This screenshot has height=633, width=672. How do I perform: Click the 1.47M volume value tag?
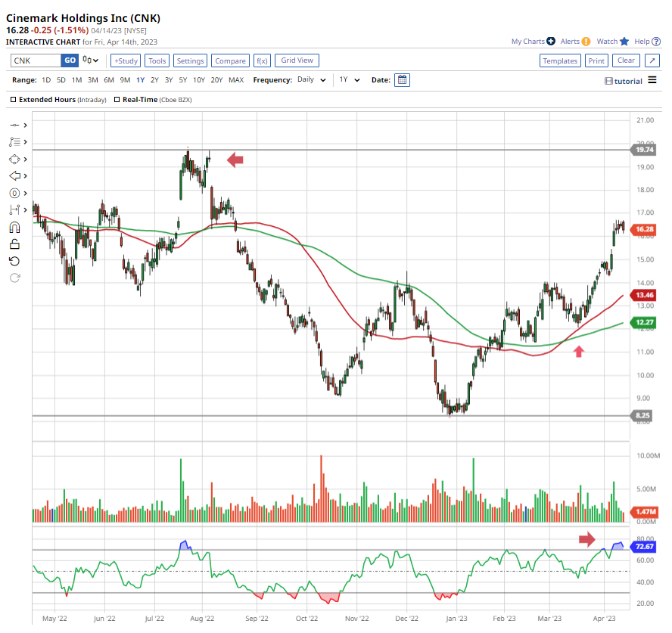coord(644,512)
